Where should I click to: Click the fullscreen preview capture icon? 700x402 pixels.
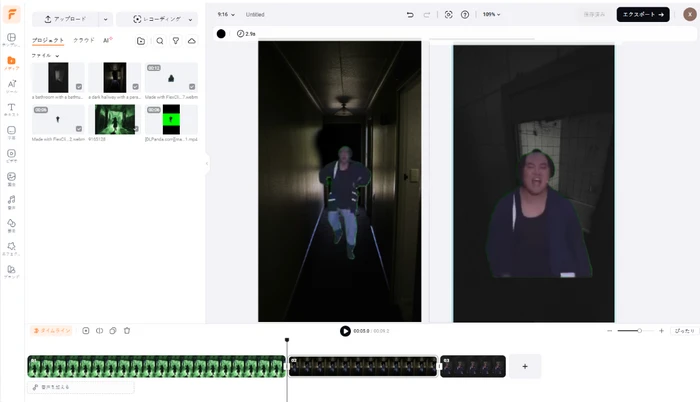tap(448, 14)
